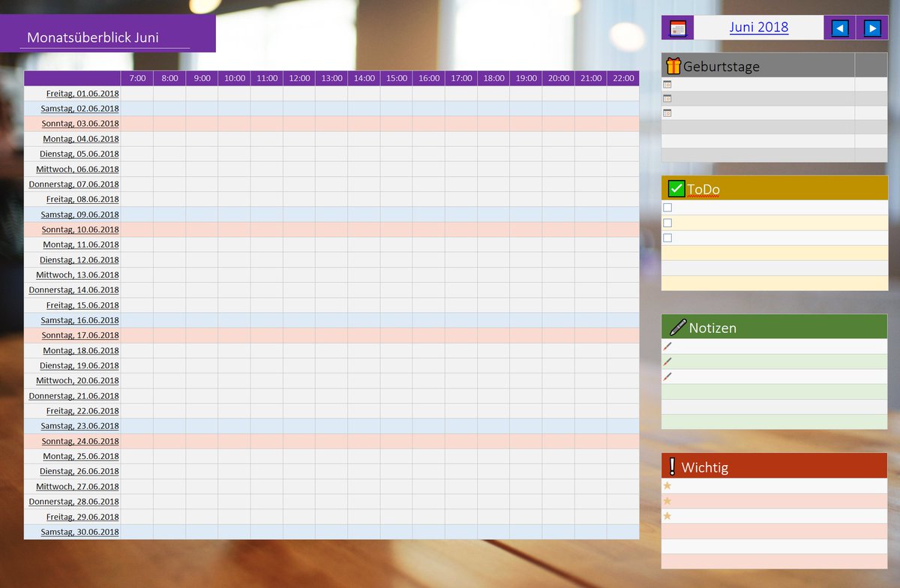Screen dimensions: 900x588
Task: Open Dienstag, 12.06.2018 day link
Action: pyautogui.click(x=79, y=260)
